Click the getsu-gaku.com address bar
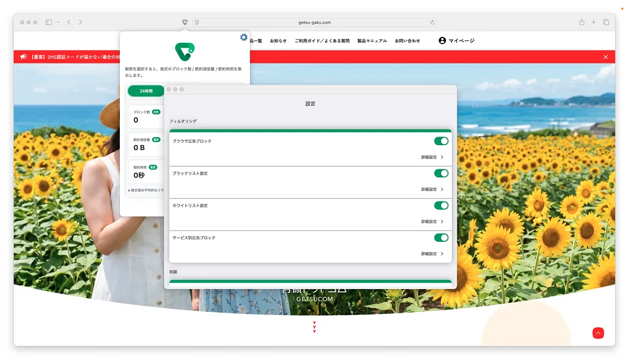 tap(315, 22)
